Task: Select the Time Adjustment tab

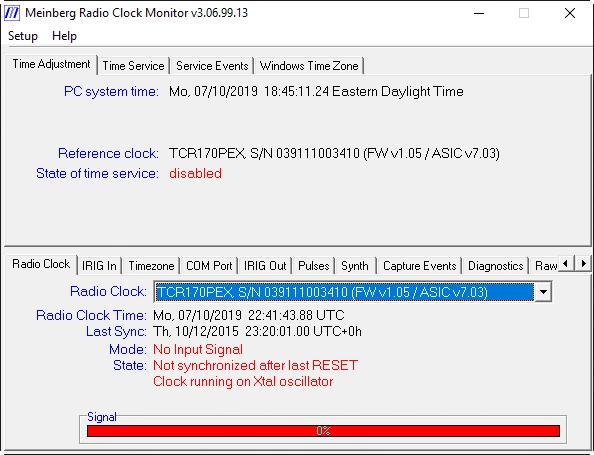Action: [x=51, y=64]
